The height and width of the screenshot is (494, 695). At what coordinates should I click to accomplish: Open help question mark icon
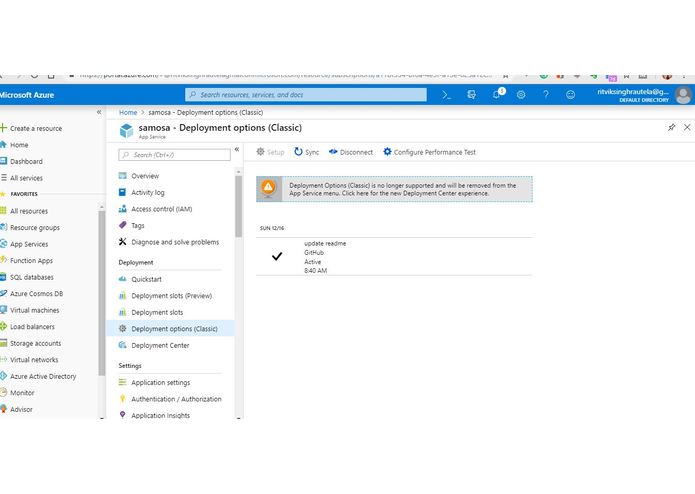pyautogui.click(x=546, y=94)
